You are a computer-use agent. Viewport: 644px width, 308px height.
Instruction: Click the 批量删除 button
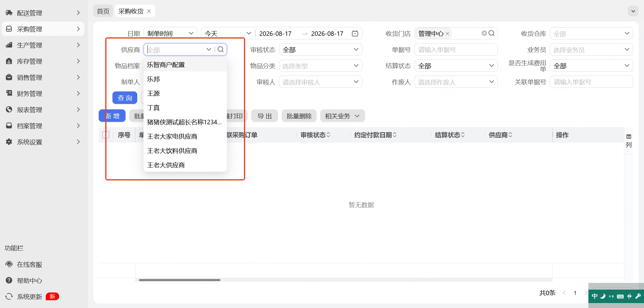[x=299, y=116]
